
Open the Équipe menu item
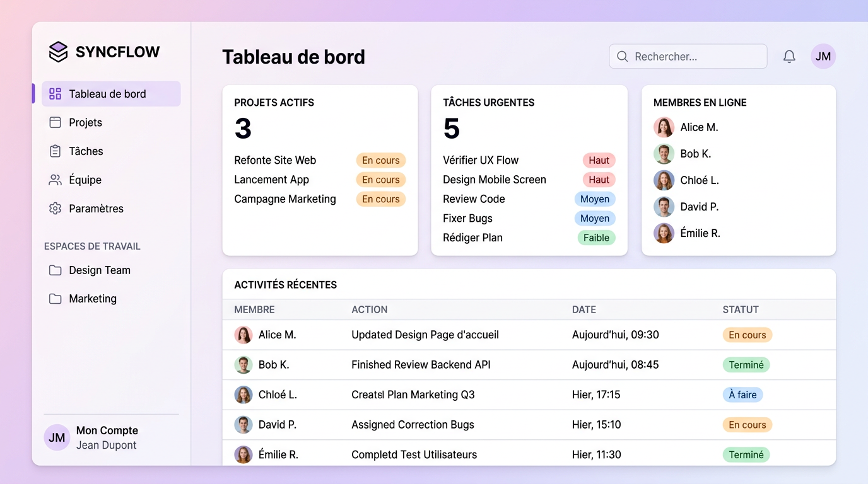pyautogui.click(x=111, y=180)
